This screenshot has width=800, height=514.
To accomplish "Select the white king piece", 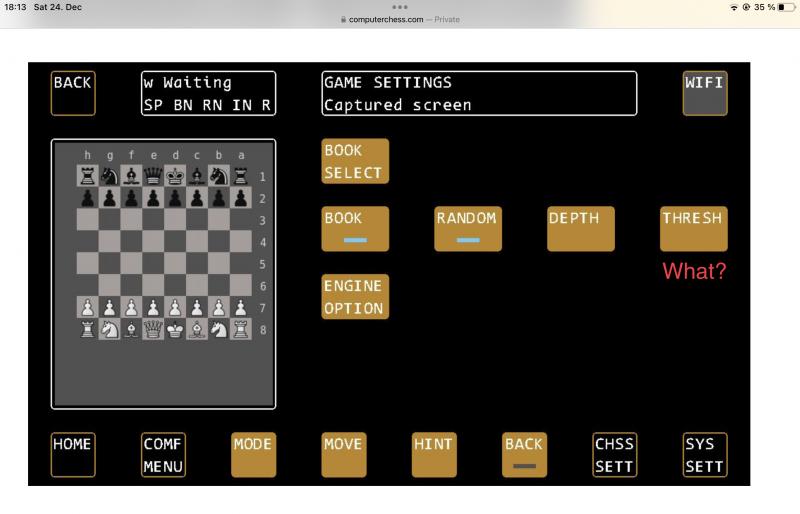I will pos(175,329).
